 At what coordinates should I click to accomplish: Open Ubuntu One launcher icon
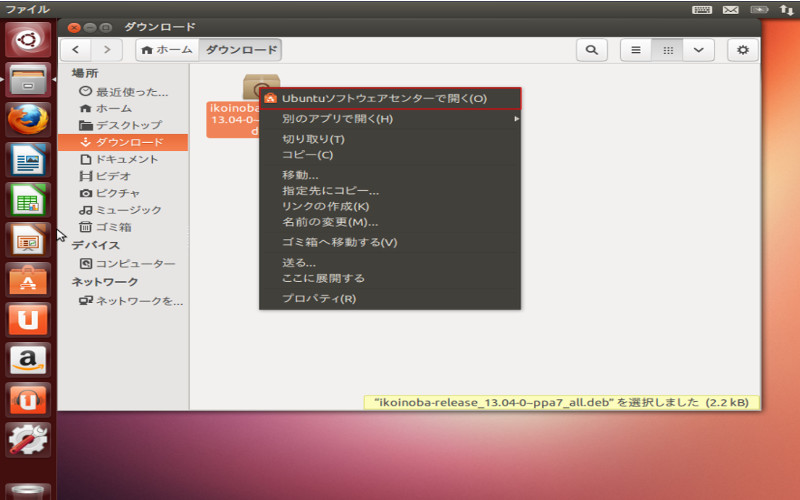point(28,319)
